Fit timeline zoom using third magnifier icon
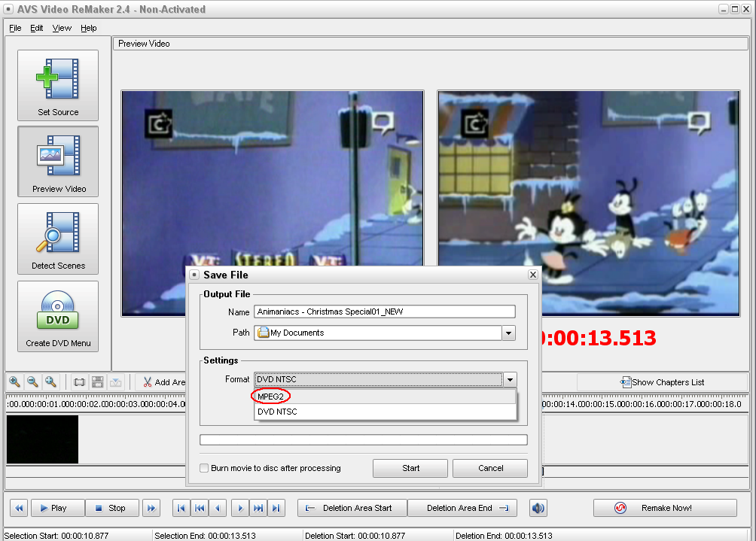The width and height of the screenshot is (756, 541). pyautogui.click(x=50, y=382)
